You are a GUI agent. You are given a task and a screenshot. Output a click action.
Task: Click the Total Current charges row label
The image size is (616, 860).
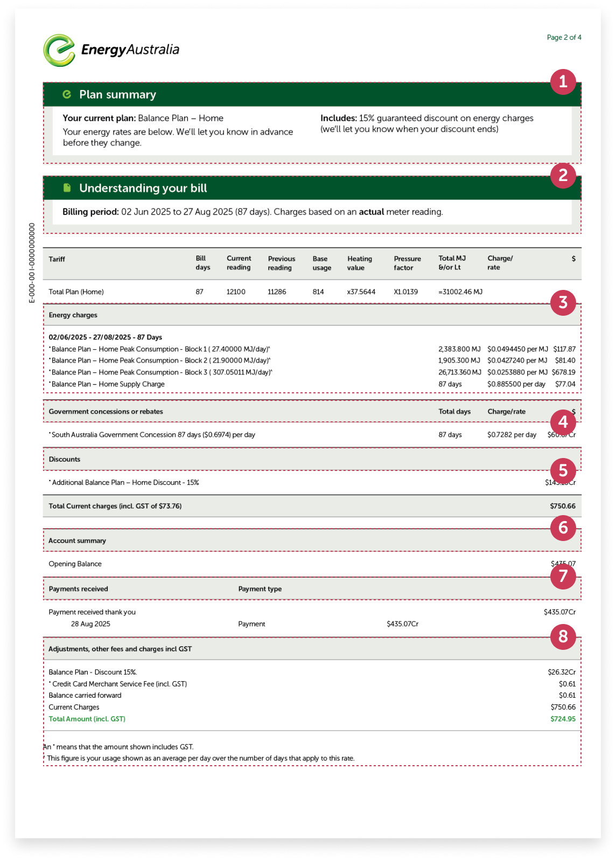pos(115,506)
